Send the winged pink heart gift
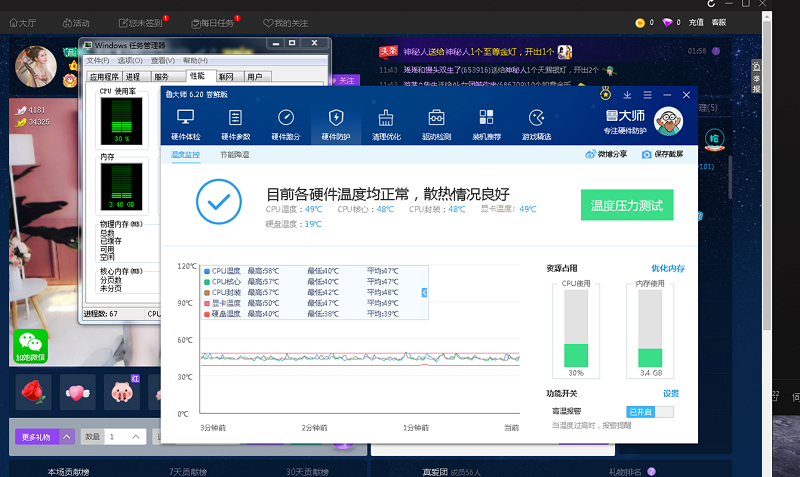This screenshot has width=800, height=477. click(x=78, y=392)
